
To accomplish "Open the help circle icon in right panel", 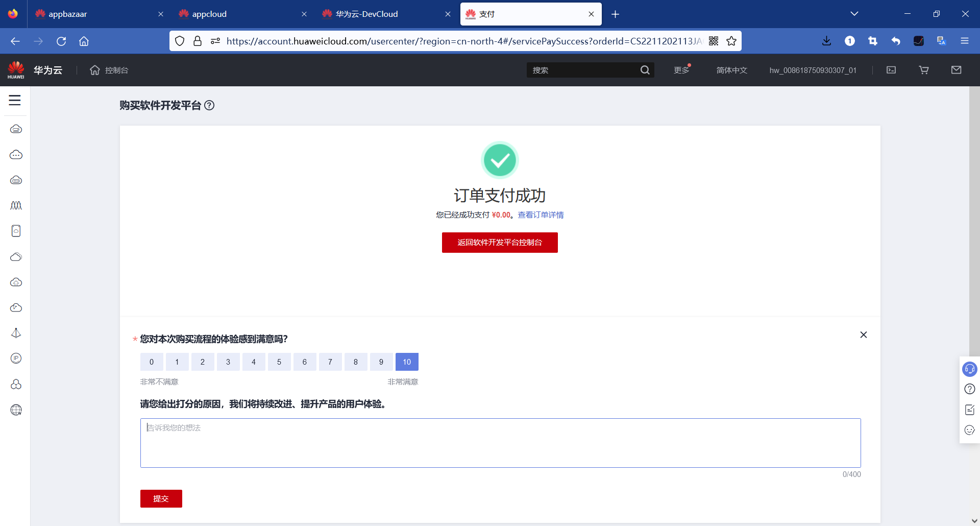I will click(x=969, y=389).
